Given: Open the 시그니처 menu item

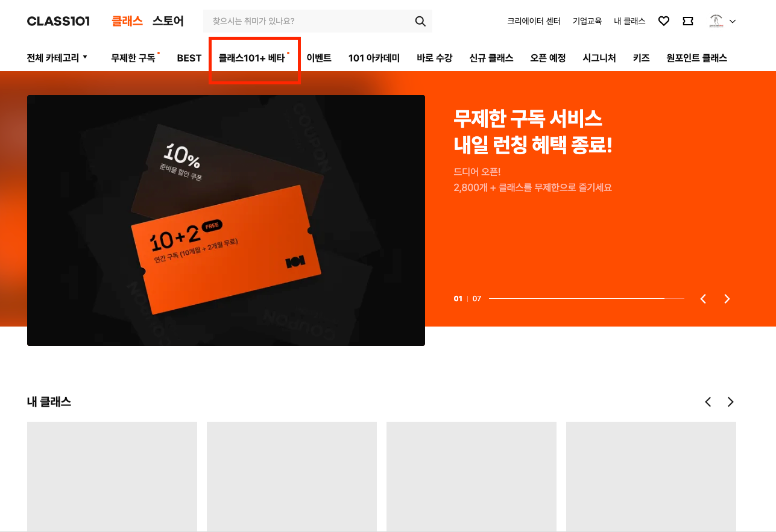Looking at the screenshot, I should coord(599,58).
